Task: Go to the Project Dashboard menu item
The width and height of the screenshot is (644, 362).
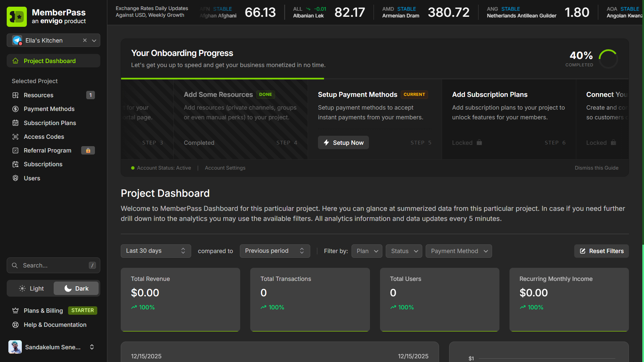Action: [x=49, y=61]
